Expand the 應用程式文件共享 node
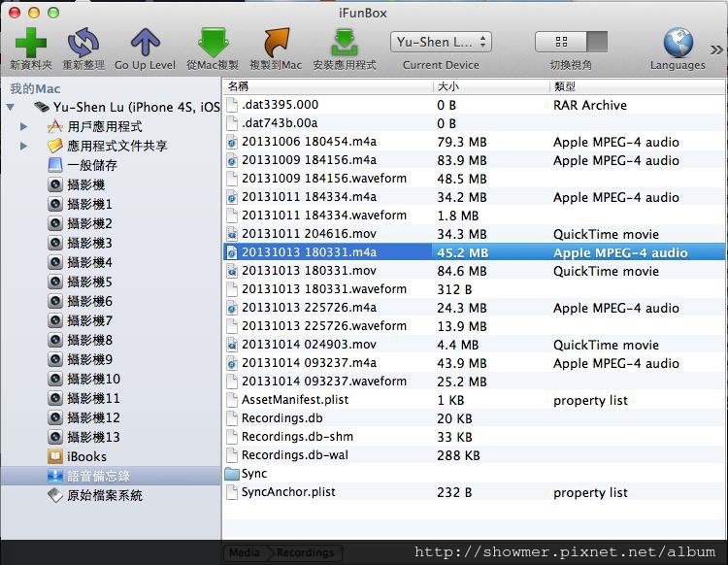Image resolution: width=728 pixels, height=565 pixels. click(x=23, y=146)
